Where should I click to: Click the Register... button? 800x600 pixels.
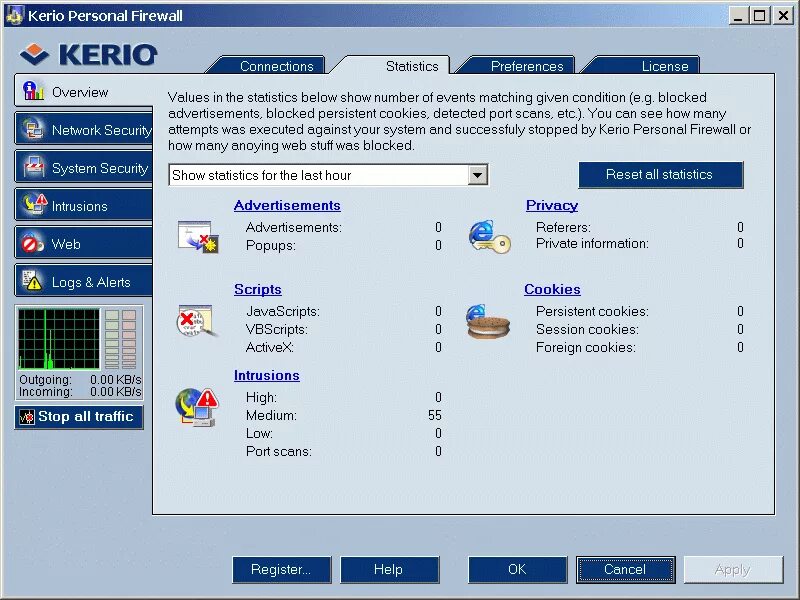point(281,569)
